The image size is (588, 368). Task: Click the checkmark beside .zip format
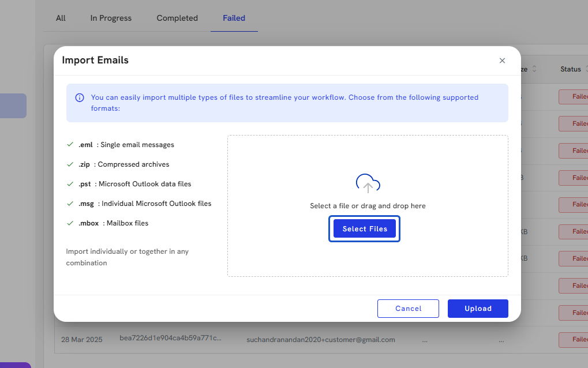70,164
